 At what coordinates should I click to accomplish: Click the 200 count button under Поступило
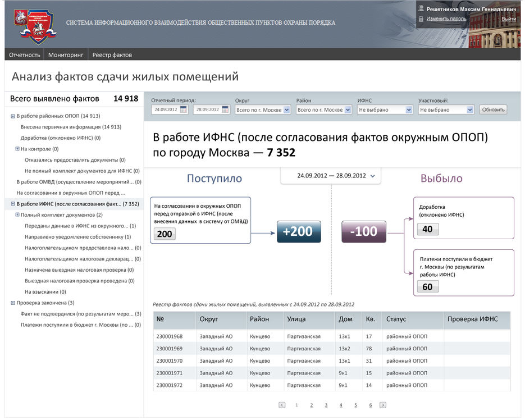click(x=165, y=234)
